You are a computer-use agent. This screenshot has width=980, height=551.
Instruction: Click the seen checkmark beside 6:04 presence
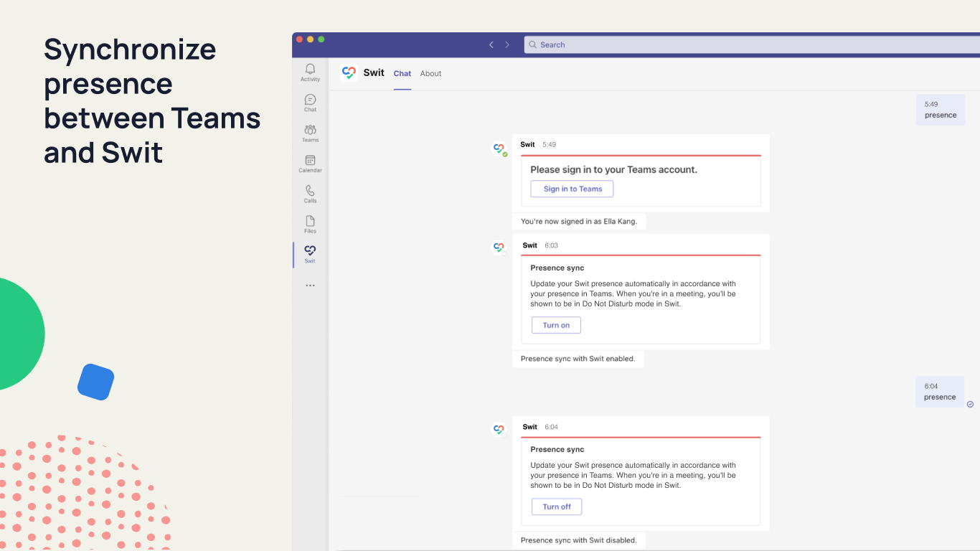[971, 404]
